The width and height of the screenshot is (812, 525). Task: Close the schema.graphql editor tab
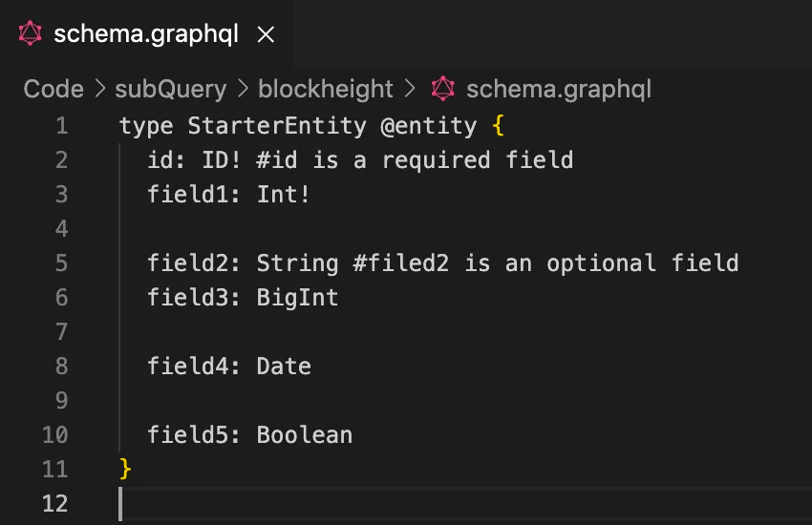click(x=267, y=34)
